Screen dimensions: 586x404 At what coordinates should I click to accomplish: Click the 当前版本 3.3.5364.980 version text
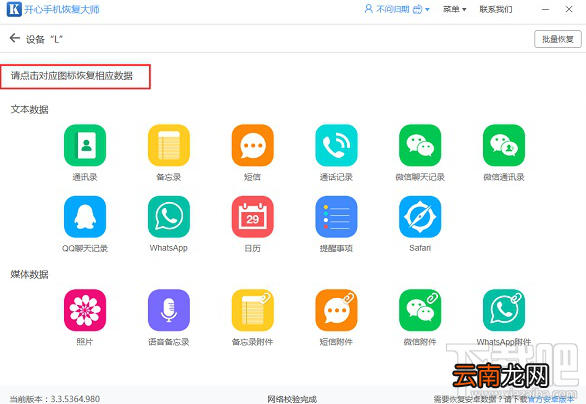(x=55, y=399)
